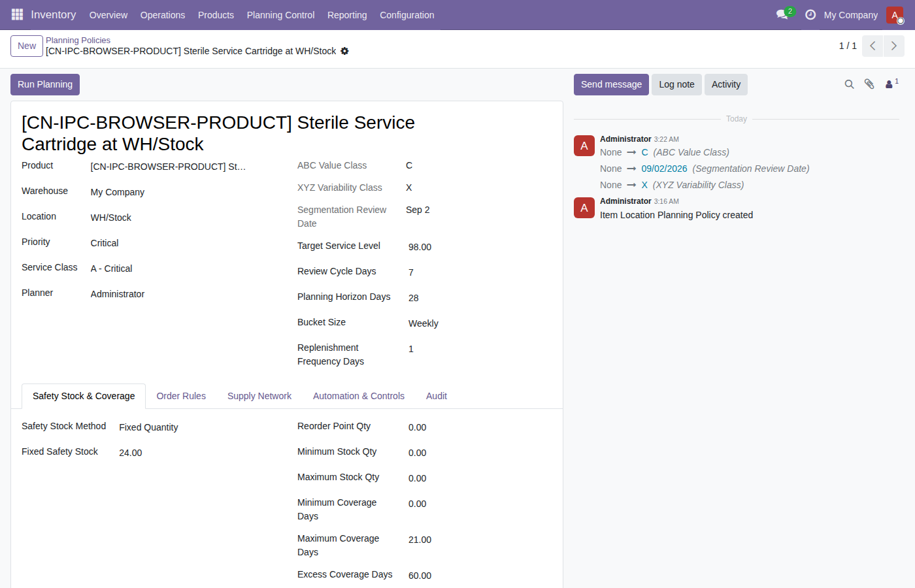The width and height of the screenshot is (915, 588).
Task: Go to the next record arrow
Action: (894, 46)
